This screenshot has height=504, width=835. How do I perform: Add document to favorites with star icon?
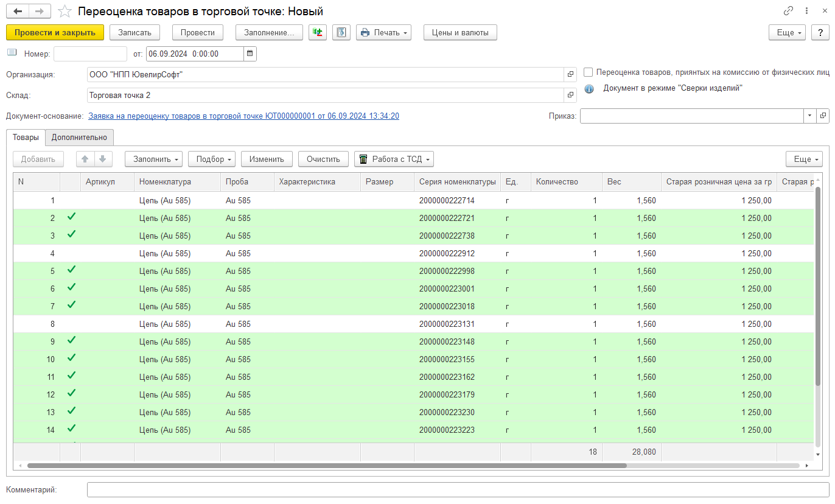pyautogui.click(x=65, y=12)
